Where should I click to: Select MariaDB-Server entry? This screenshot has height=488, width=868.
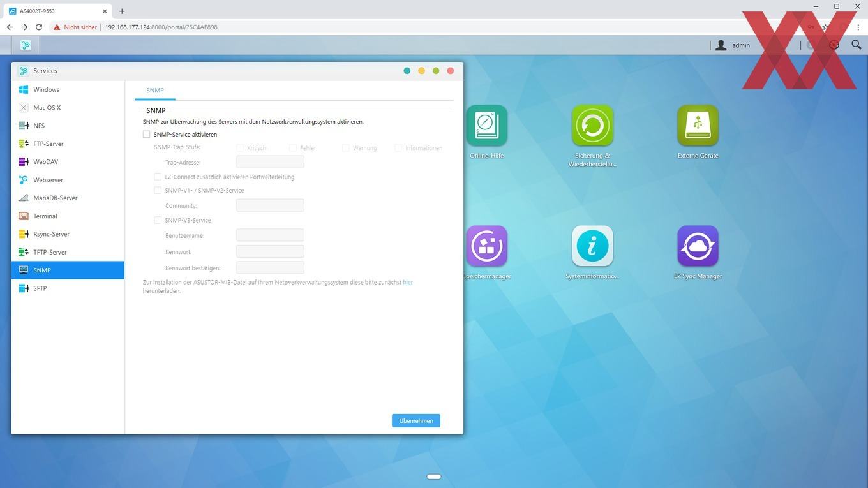point(68,198)
